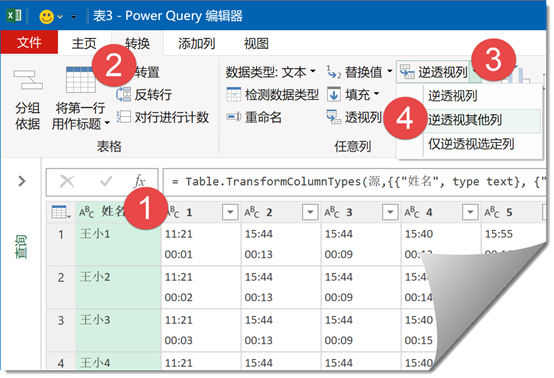Viewport: 554px width, 378px height.
Task: Click the smiley feedback icon in title bar
Action: (x=46, y=16)
